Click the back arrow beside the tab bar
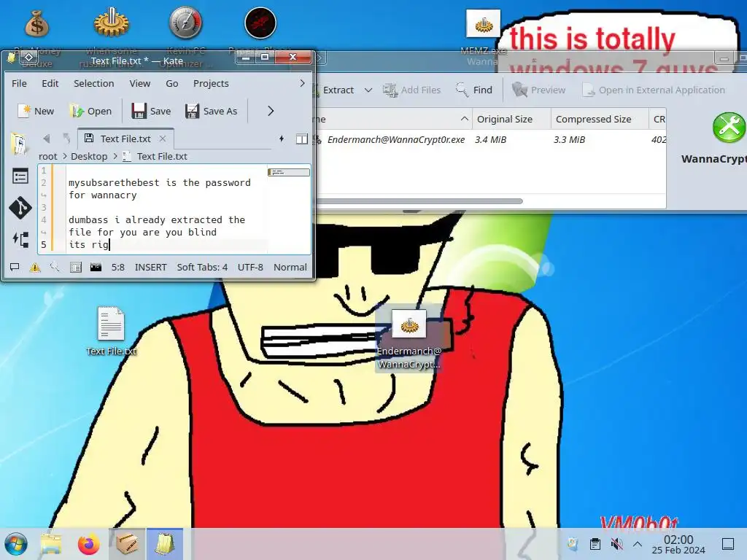Image resolution: width=747 pixels, height=560 pixels. (x=46, y=139)
